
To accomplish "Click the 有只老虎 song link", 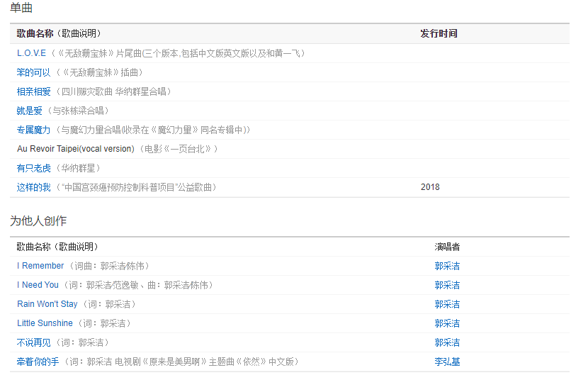I will 33,168.
